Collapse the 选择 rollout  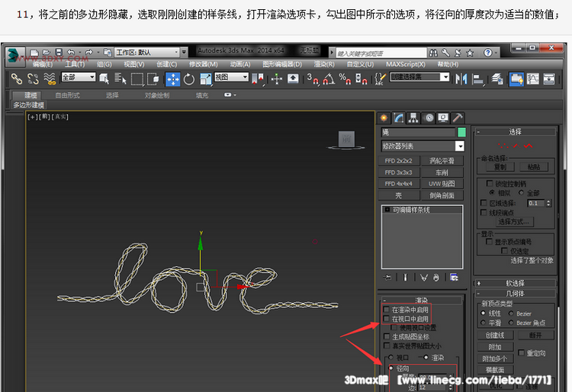tap(515, 132)
